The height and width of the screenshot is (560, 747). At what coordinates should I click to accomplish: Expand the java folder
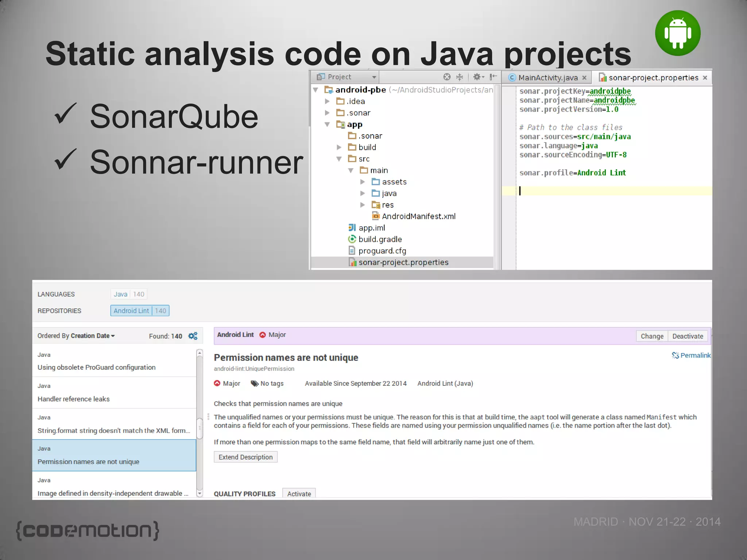(362, 194)
